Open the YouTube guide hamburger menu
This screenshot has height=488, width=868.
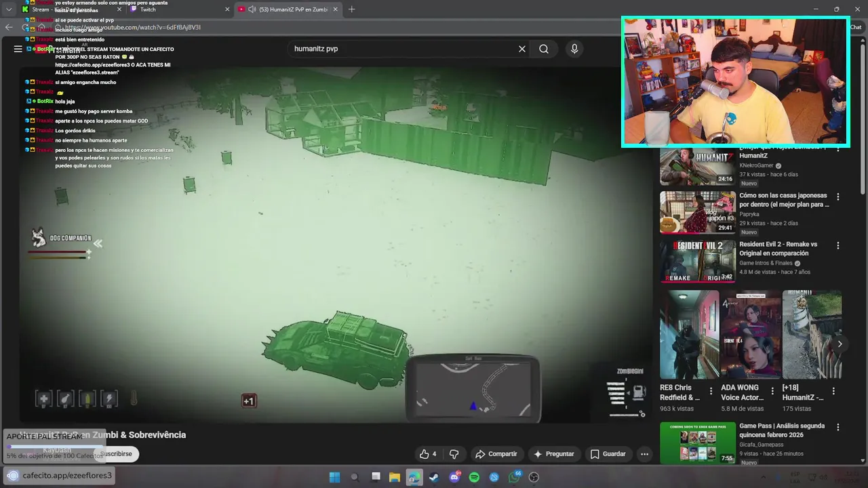point(18,49)
